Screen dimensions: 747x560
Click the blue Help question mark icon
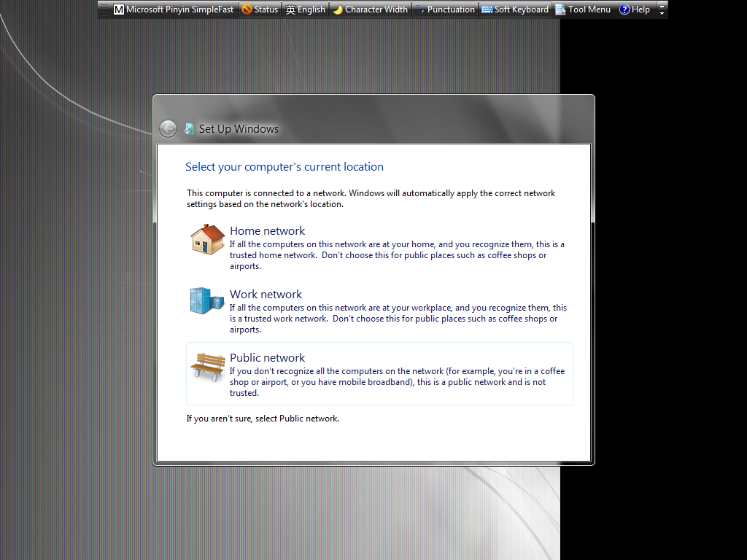tap(624, 9)
